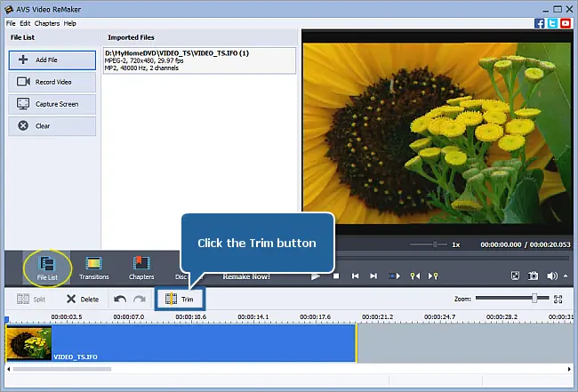Select the VIDEO_TS.IFO imported file entry
This screenshot has height=392, width=578.
199,60
